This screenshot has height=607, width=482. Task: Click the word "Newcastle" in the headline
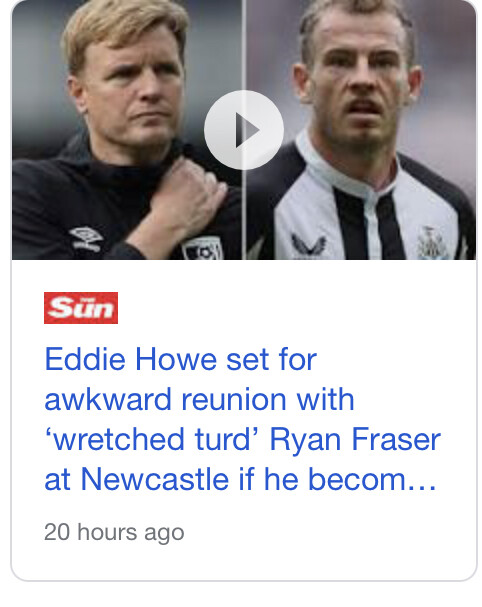[x=154, y=480]
